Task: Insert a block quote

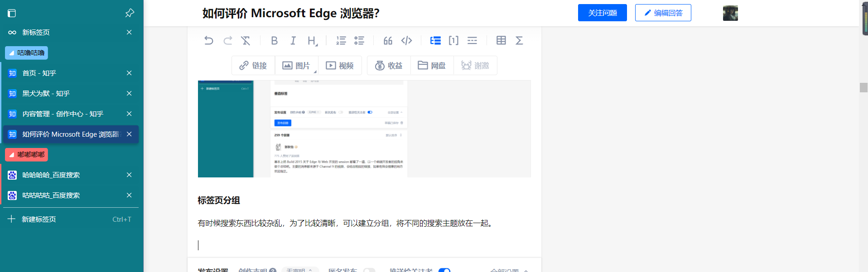Action: click(x=388, y=41)
